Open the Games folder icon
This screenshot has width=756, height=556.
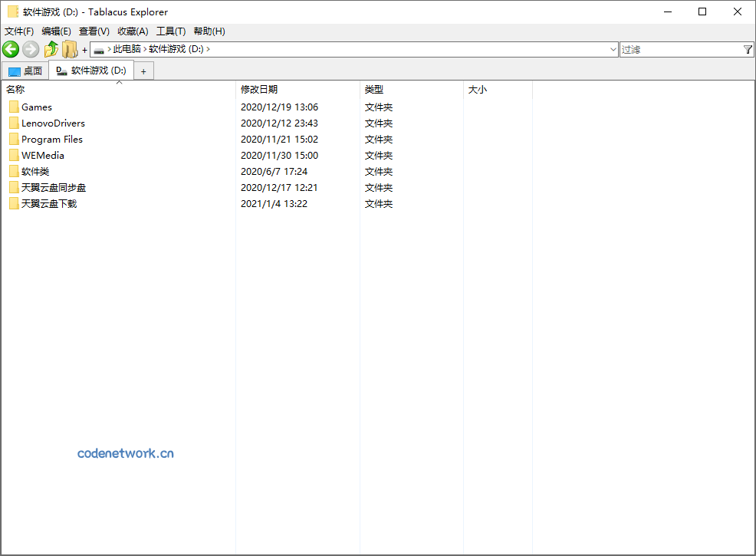[14, 107]
